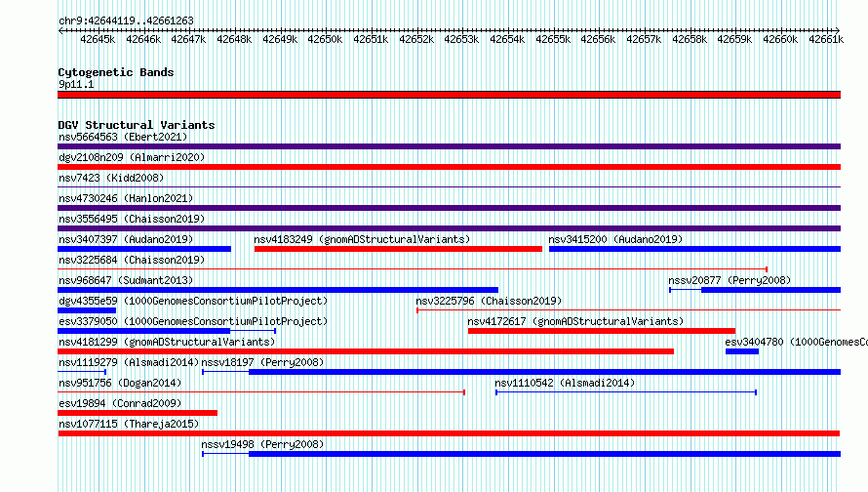Click nsv4181299 (gnomADStructuralVariants) label
This screenshot has width=868, height=492.
click(x=167, y=342)
